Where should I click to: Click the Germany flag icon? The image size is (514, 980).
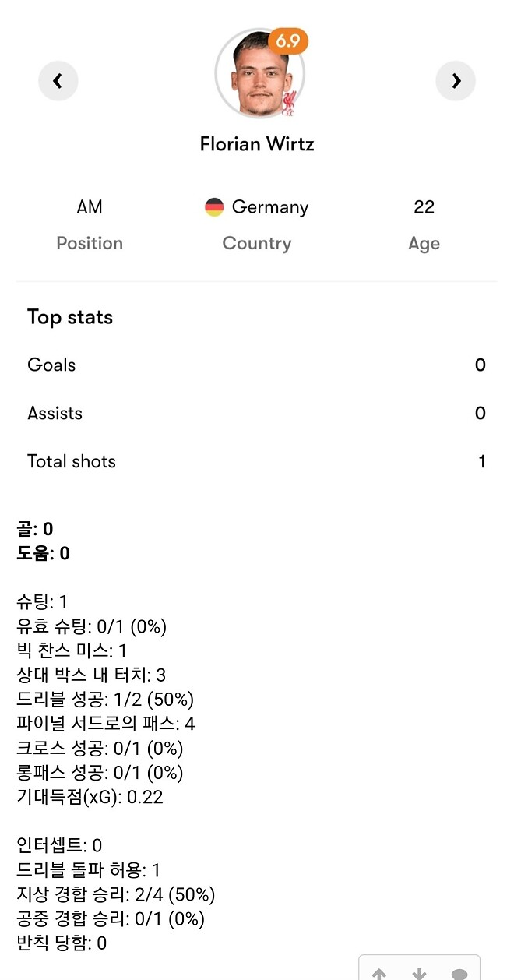coord(213,206)
